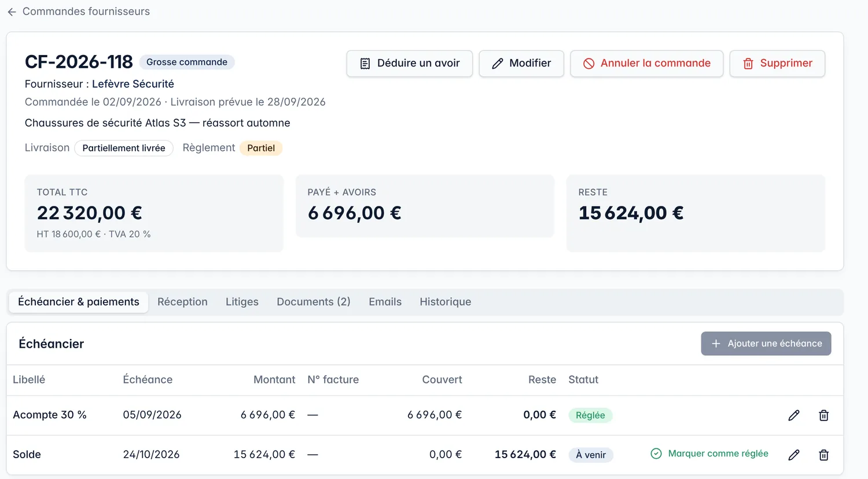Viewport: 868px width, 479px height.
Task: Delete the order via Supprimer
Action: pyautogui.click(x=777, y=64)
